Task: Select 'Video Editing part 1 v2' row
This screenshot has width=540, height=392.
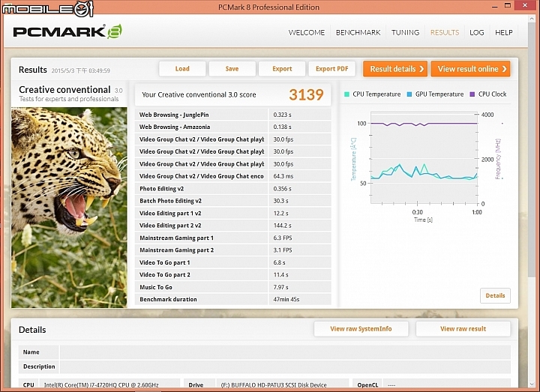Action: tap(232, 213)
